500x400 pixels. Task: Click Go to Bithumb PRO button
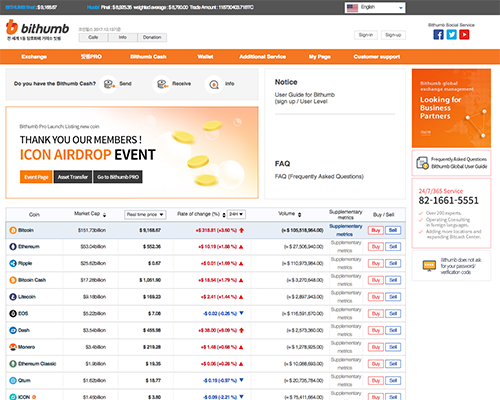click(x=118, y=177)
